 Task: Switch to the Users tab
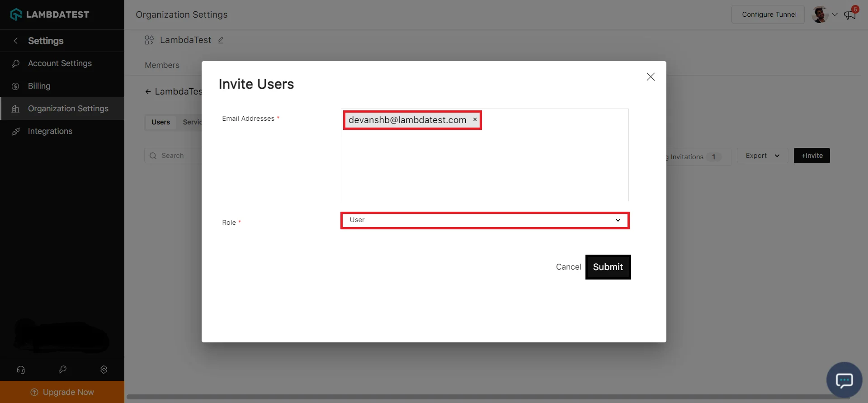point(160,122)
